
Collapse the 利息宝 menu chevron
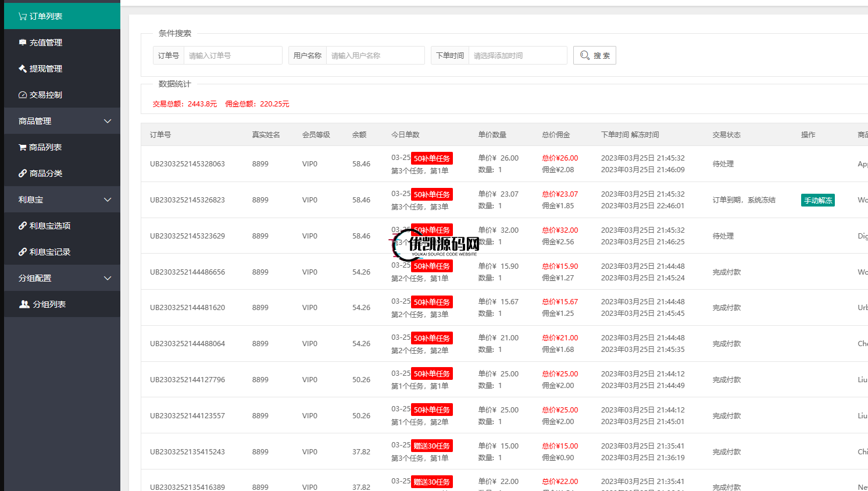tap(108, 200)
